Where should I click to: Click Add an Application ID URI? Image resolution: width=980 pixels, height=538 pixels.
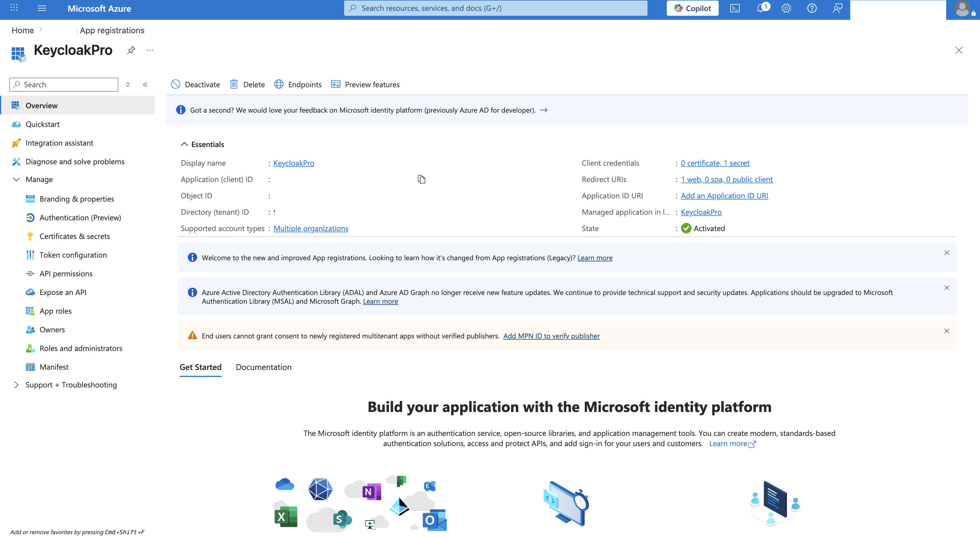coord(724,195)
